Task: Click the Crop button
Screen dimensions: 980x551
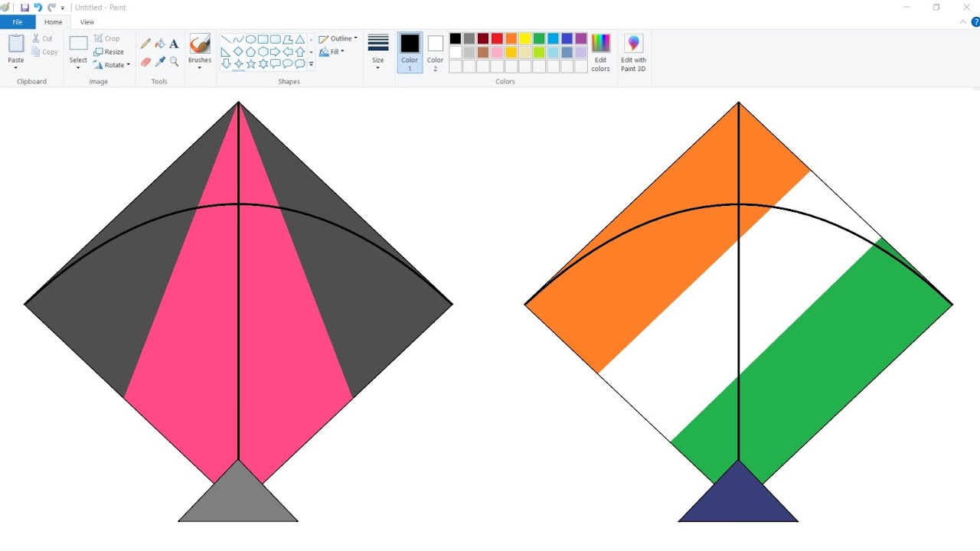Action: pyautogui.click(x=107, y=38)
